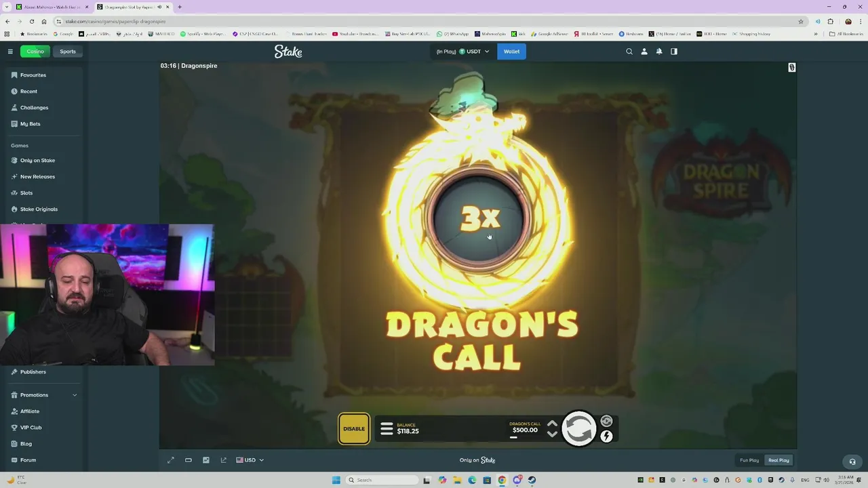Toggle the turbo lightning icon
This screenshot has width=868, height=488.
pyautogui.click(x=606, y=436)
